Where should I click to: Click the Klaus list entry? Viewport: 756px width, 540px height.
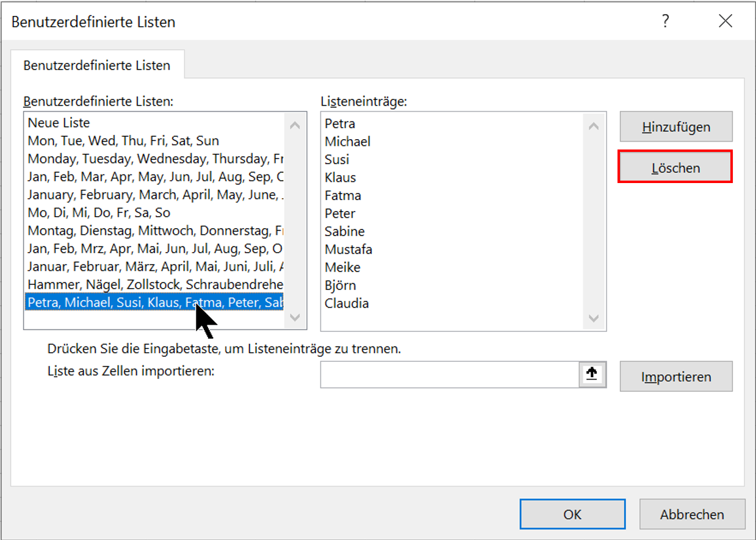pos(340,178)
